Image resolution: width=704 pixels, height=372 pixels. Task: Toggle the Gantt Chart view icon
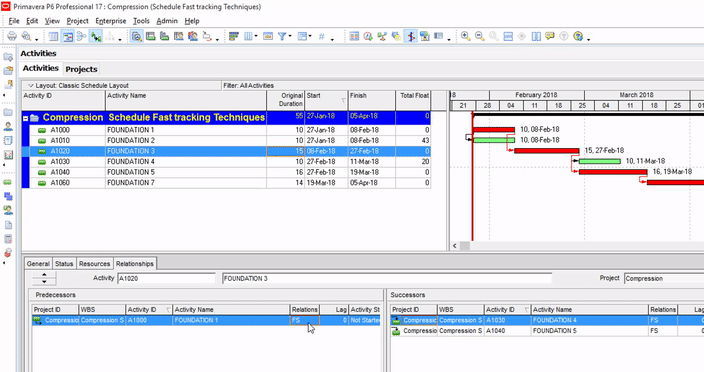click(68, 36)
